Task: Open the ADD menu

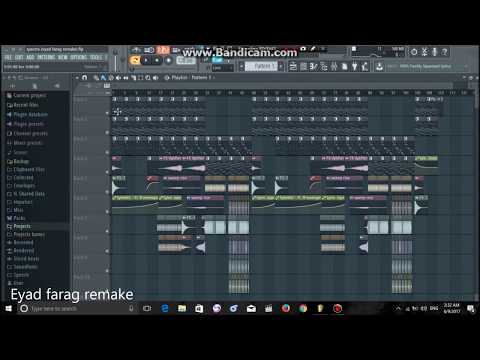Action: click(30, 58)
